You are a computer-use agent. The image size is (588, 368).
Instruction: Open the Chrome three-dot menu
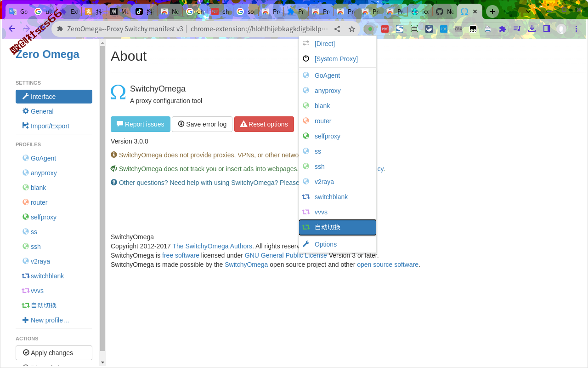tap(577, 29)
